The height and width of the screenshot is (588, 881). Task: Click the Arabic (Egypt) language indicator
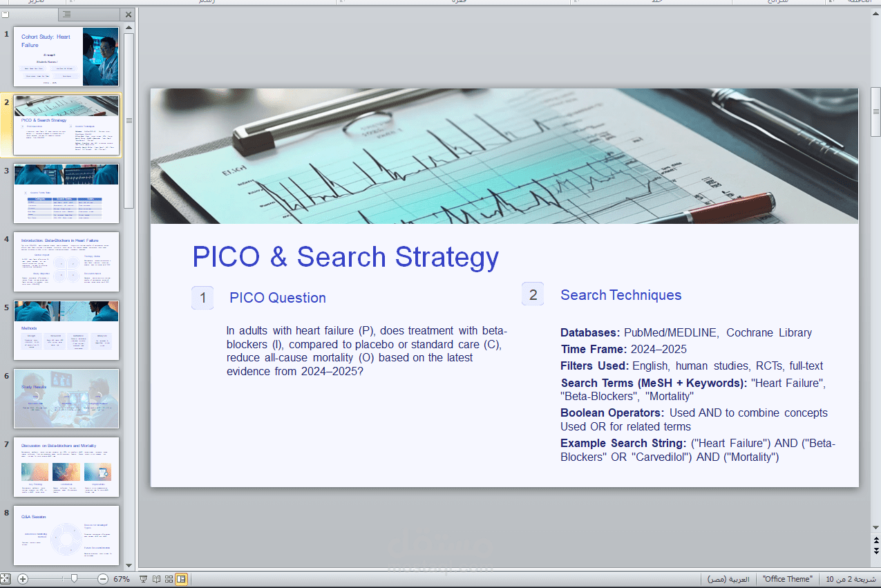[x=730, y=579]
